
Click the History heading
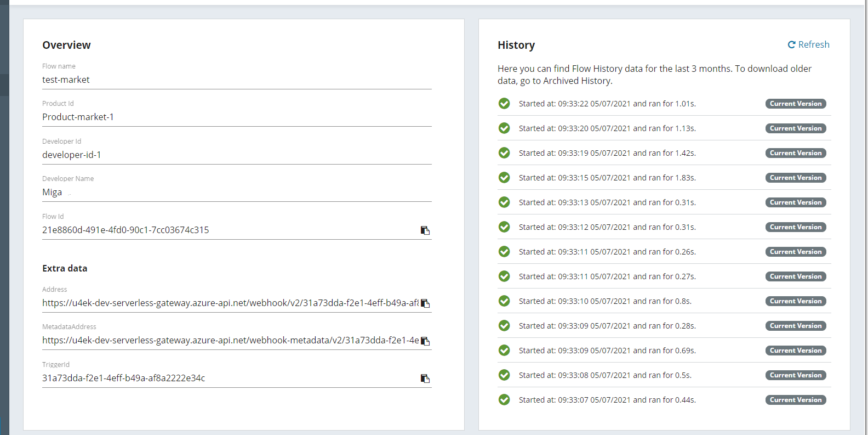coord(516,45)
